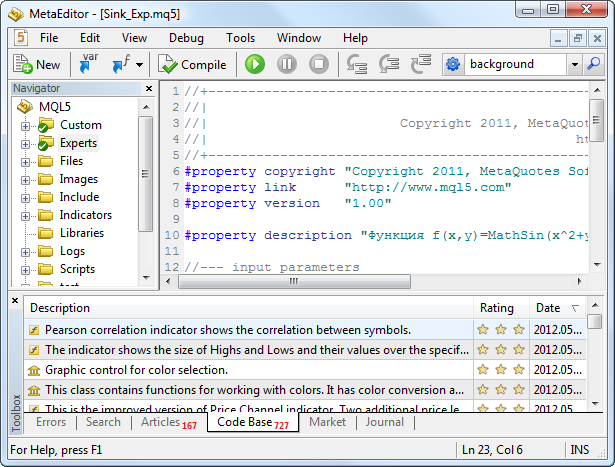
Task: Compile the current source file
Action: 192,64
